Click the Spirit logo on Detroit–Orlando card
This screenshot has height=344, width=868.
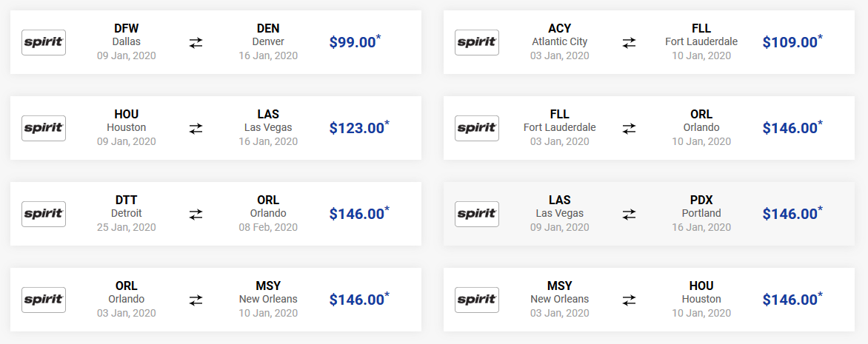point(44,214)
